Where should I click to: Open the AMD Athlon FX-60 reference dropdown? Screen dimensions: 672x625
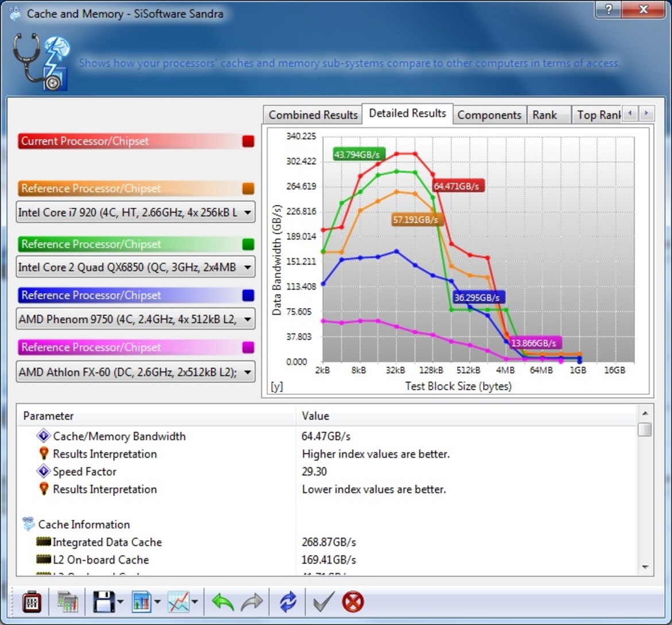pyautogui.click(x=136, y=372)
